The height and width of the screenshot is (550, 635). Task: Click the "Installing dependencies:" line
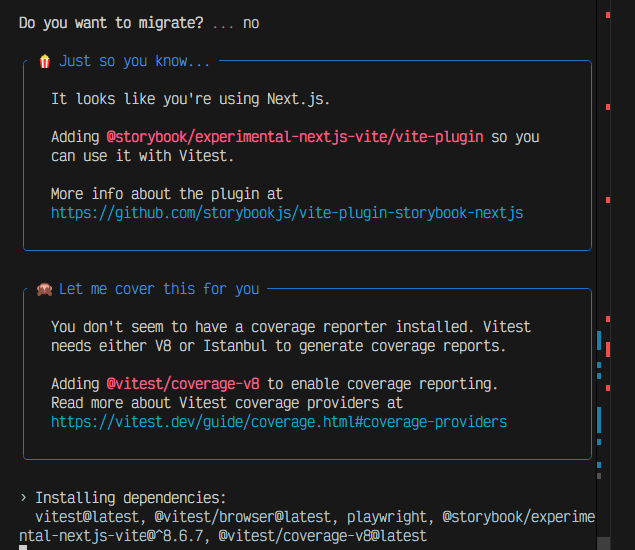click(130, 498)
